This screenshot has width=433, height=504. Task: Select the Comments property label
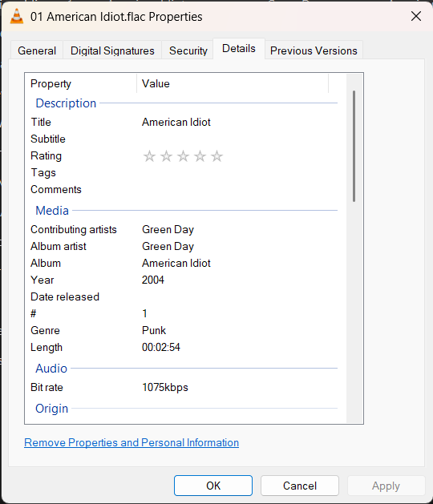[x=56, y=189]
